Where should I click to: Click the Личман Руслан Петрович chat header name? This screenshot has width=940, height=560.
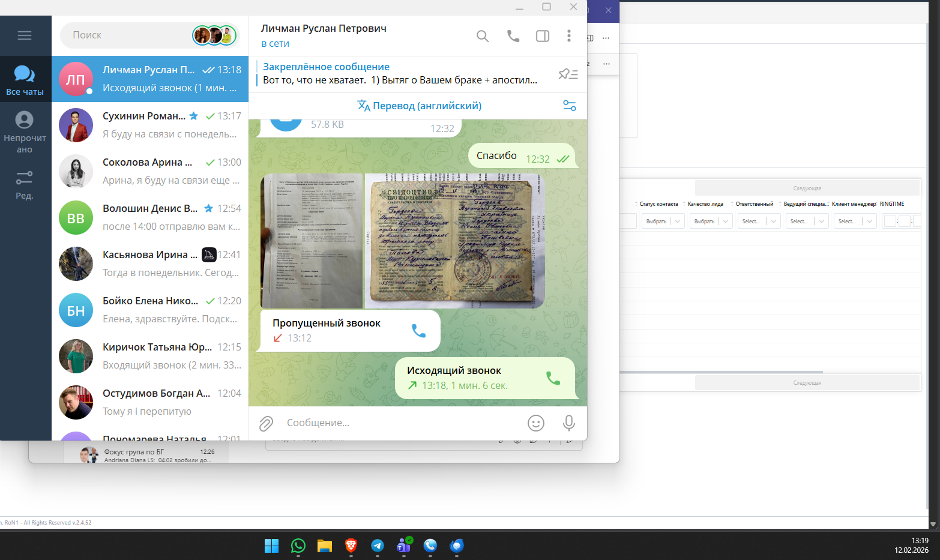(x=324, y=28)
